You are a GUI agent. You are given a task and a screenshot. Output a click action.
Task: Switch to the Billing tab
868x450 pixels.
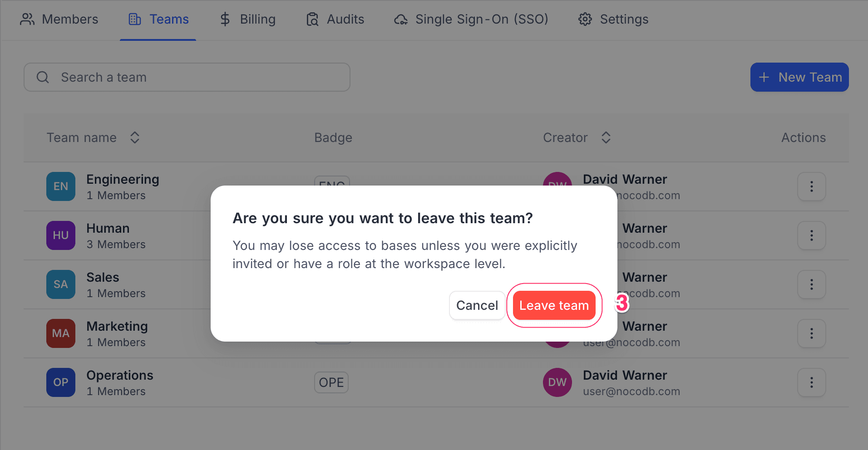coord(248,19)
